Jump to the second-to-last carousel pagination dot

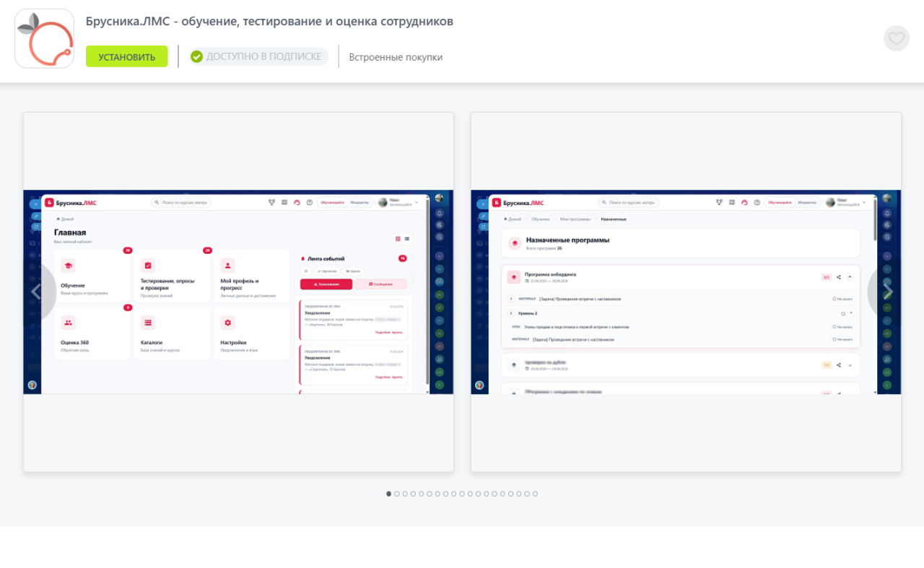[527, 494]
